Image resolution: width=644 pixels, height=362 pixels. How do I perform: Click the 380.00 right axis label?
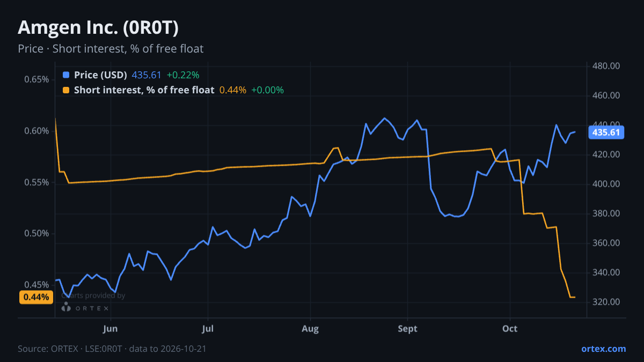606,213
